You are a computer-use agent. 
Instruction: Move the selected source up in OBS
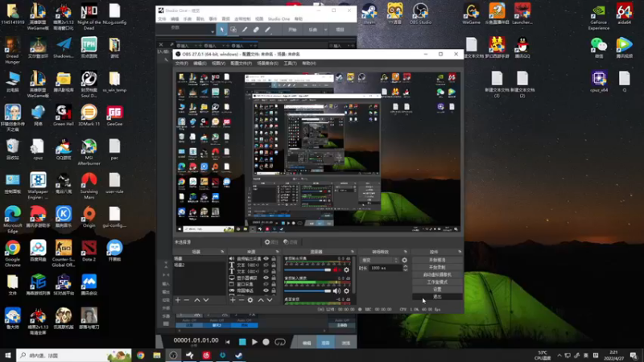[261, 300]
